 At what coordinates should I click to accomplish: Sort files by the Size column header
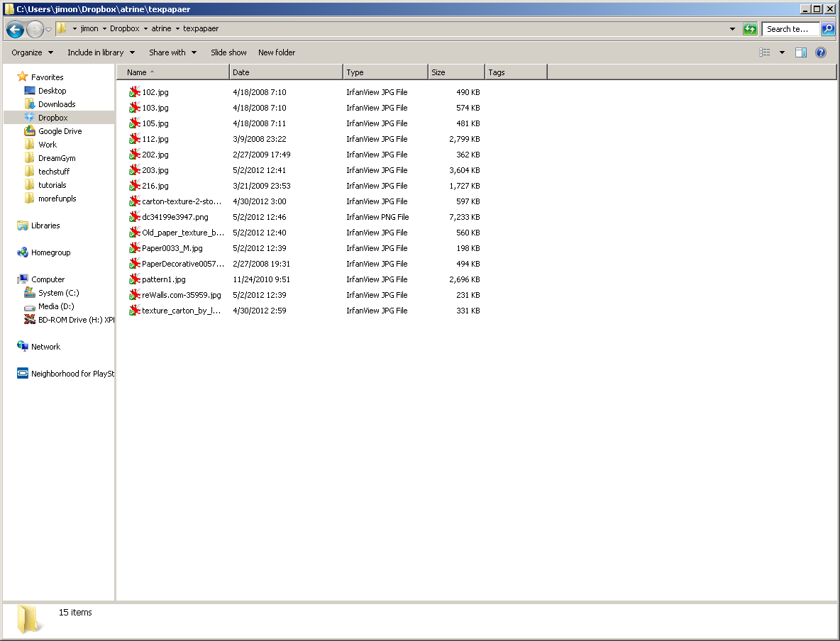tap(455, 72)
